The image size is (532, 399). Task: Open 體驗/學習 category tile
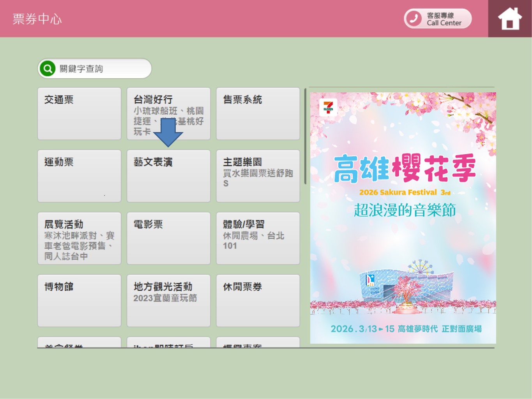258,238
